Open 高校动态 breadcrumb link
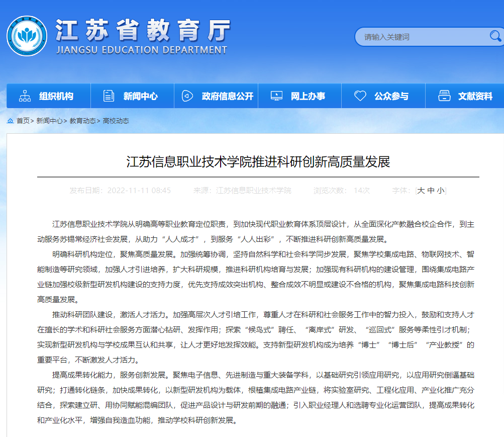 (x=116, y=121)
